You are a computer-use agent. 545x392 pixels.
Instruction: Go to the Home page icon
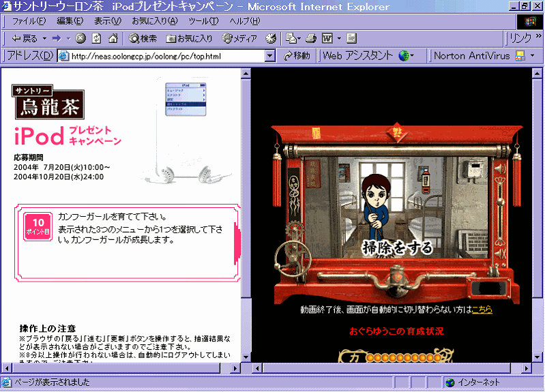coord(113,39)
